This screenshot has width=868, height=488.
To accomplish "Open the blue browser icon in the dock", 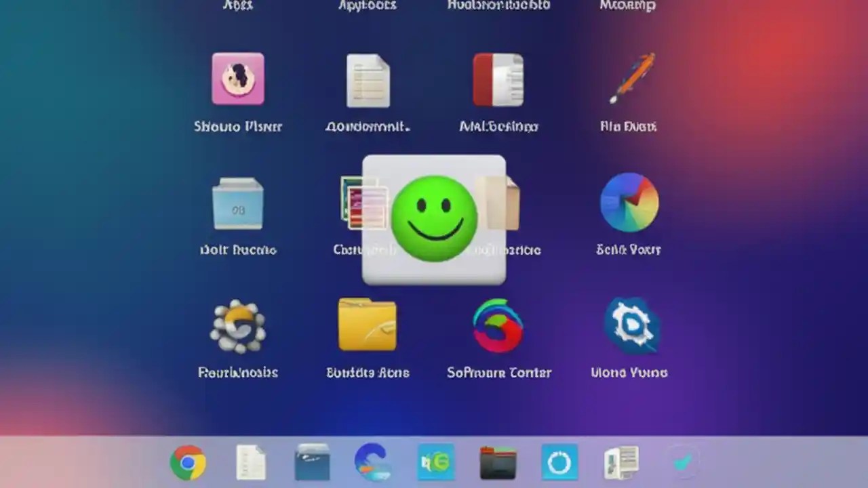I will click(x=374, y=462).
